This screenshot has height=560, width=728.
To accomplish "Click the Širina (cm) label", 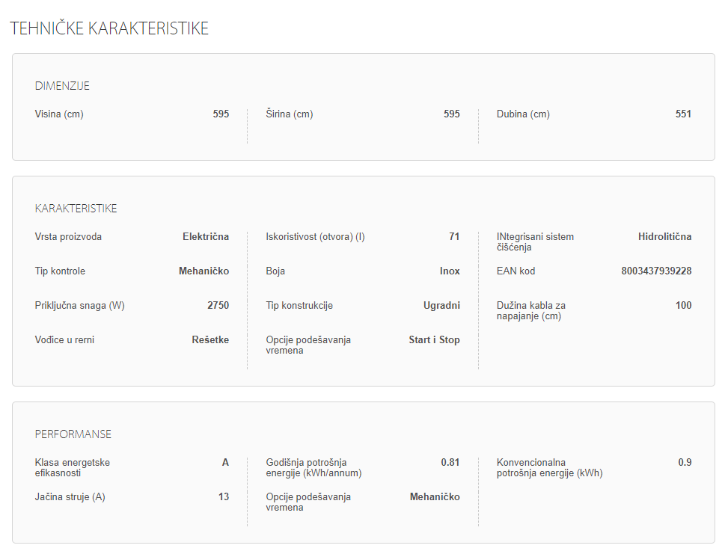I will [290, 114].
